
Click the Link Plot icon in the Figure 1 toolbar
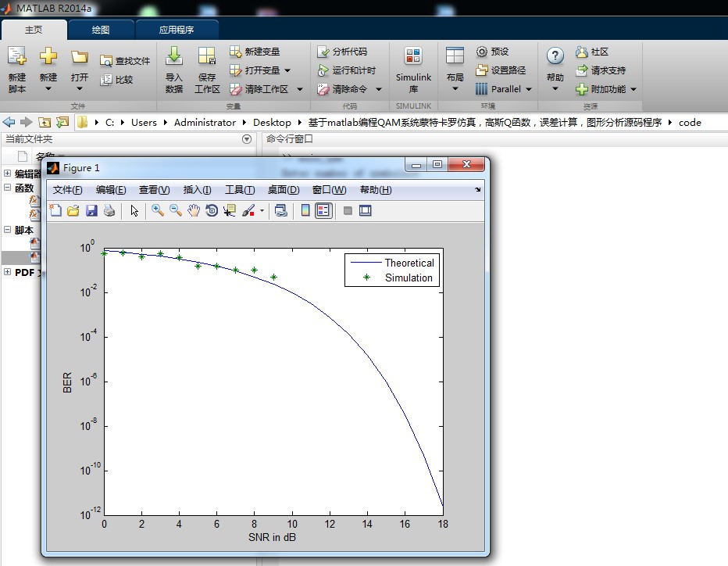click(281, 210)
